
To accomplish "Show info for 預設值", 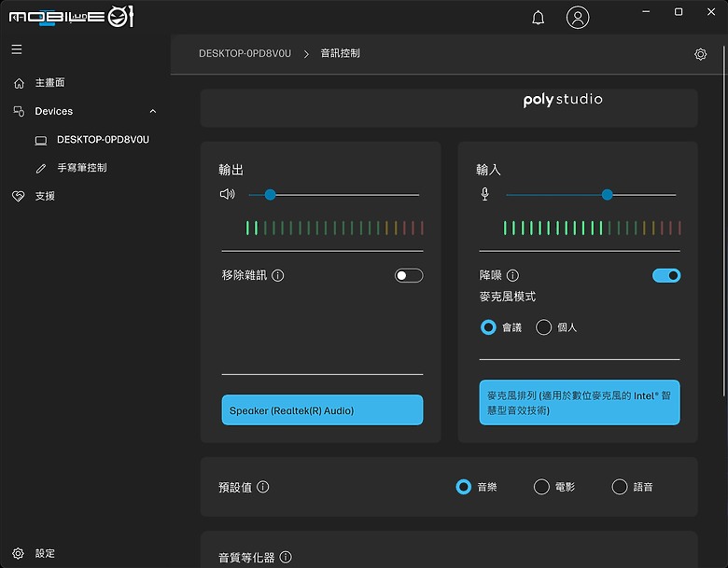I will tap(263, 487).
